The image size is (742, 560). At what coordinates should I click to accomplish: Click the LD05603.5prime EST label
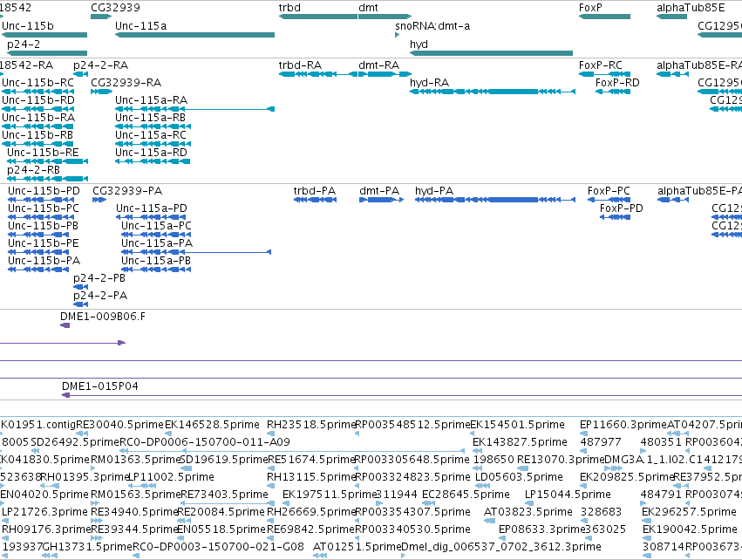[x=519, y=477]
